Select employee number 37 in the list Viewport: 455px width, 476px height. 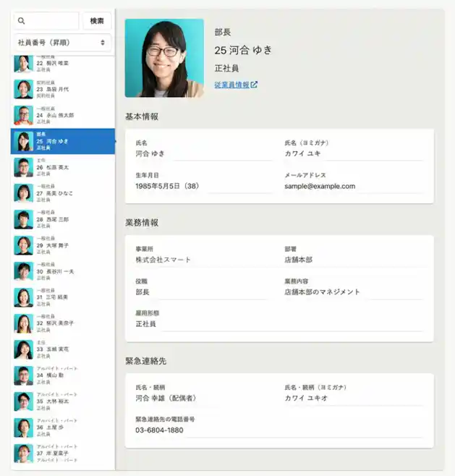point(63,454)
